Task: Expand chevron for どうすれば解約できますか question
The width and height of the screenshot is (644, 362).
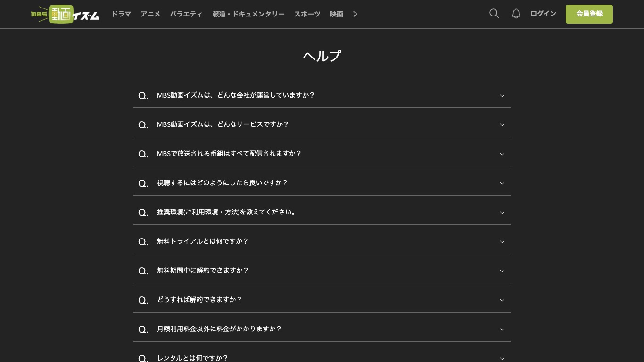Action: pyautogui.click(x=502, y=300)
